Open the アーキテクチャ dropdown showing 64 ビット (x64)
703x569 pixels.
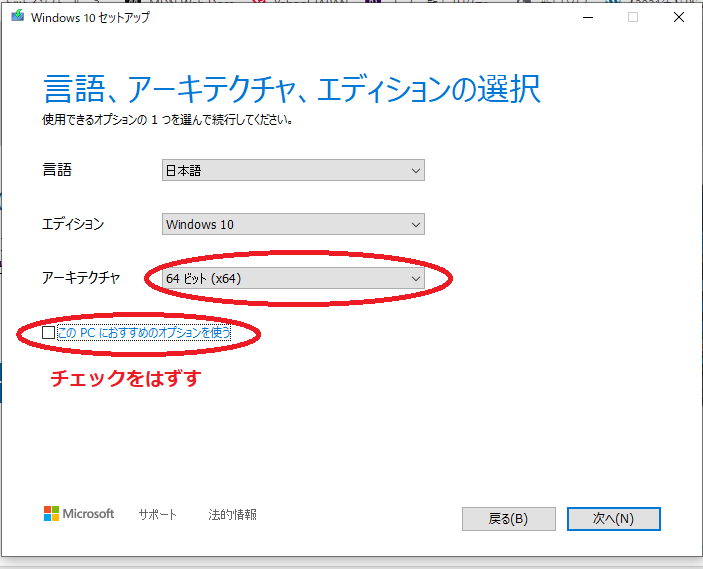click(x=293, y=278)
